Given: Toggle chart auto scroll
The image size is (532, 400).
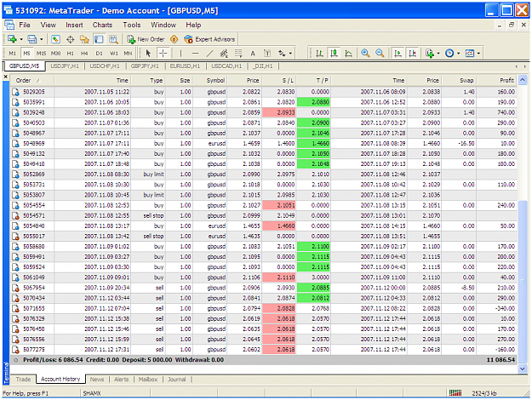Looking at the screenshot, I should pyautogui.click(x=398, y=54).
